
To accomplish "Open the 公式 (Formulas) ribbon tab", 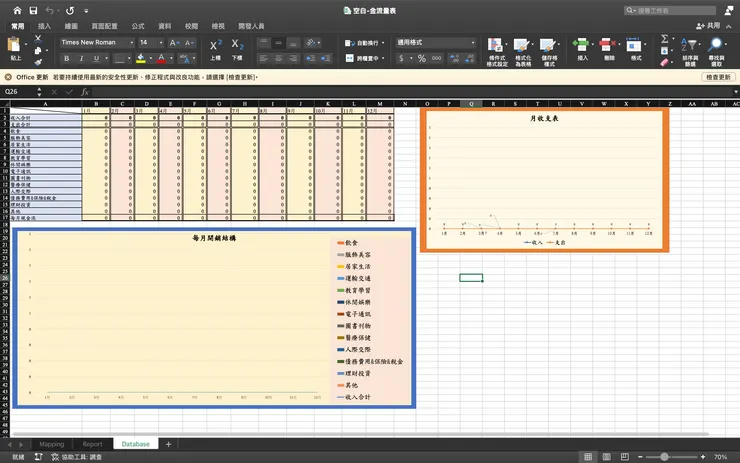I will tap(138, 25).
